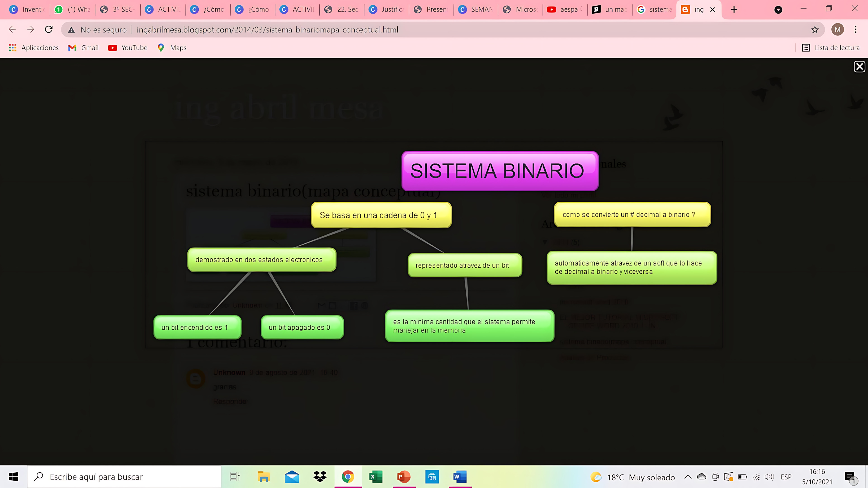
Task: Click the not-secure warning icon
Action: coord(71,30)
